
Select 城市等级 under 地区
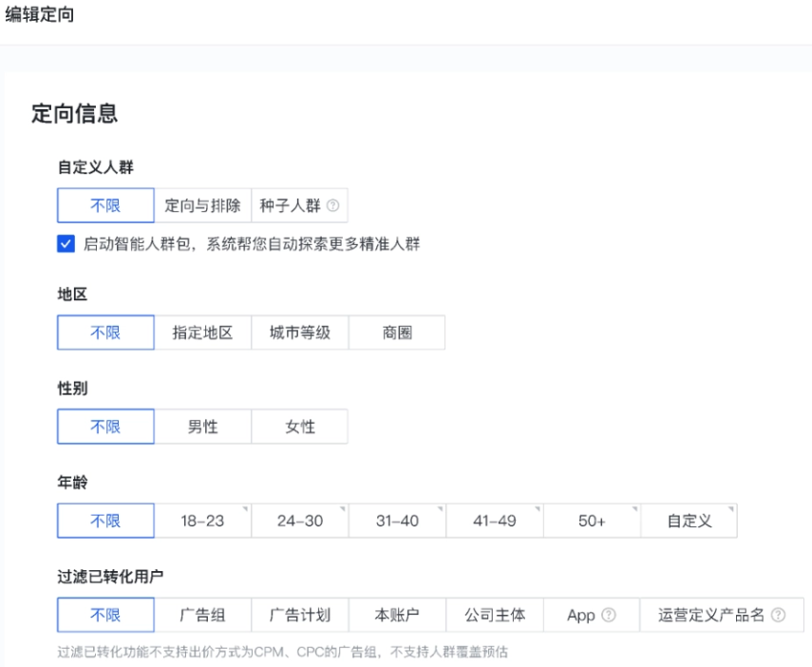click(299, 332)
